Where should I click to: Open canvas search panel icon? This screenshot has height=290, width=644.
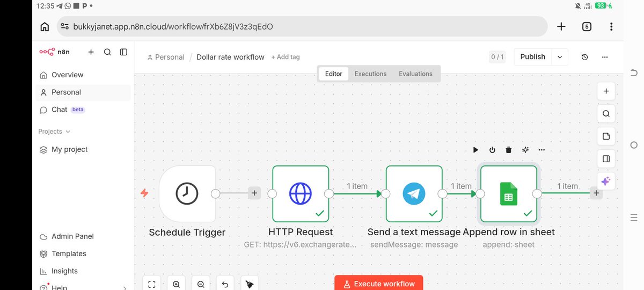(606, 114)
